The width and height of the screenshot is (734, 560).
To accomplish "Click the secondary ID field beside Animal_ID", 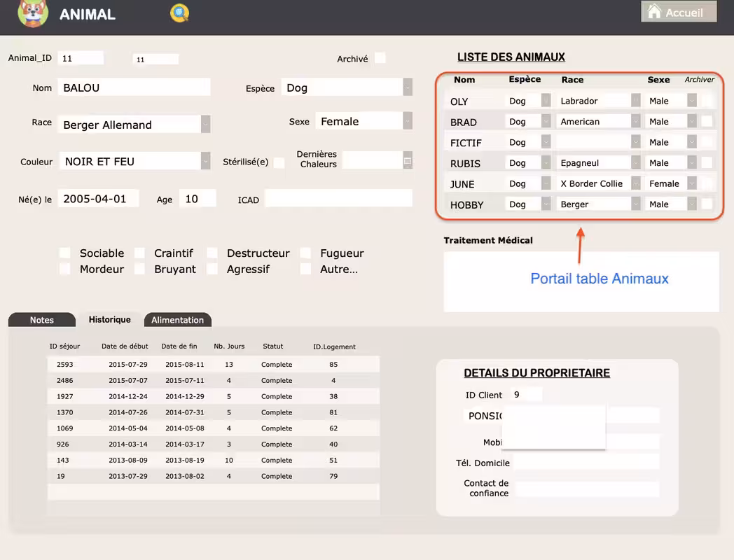I will [155, 59].
